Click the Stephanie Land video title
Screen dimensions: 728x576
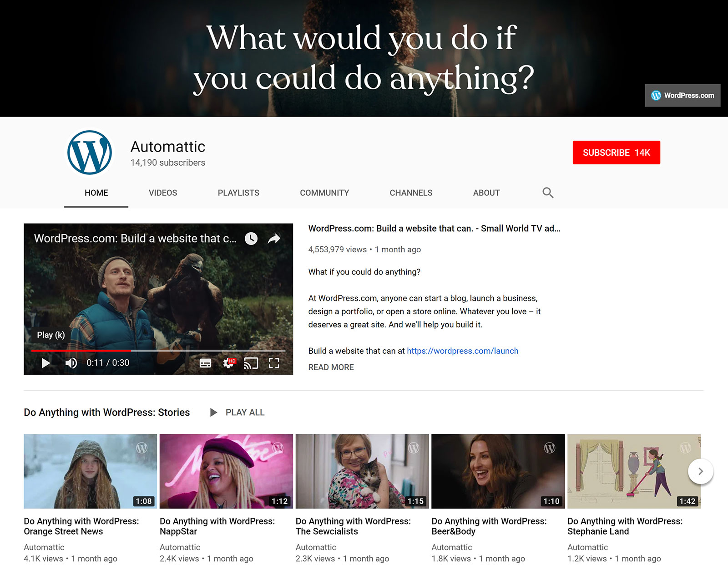tap(625, 526)
